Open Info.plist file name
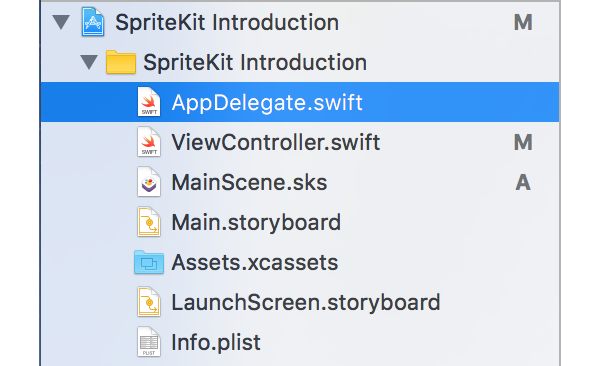 click(x=216, y=342)
